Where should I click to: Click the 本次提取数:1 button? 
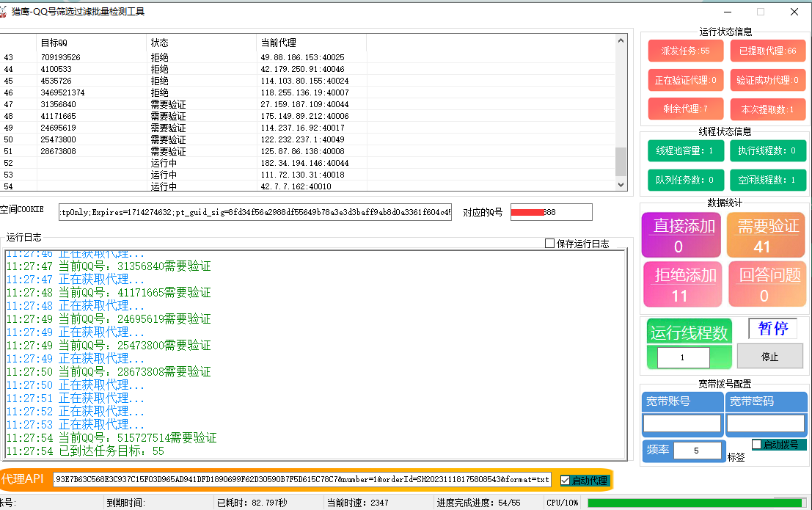tap(768, 109)
